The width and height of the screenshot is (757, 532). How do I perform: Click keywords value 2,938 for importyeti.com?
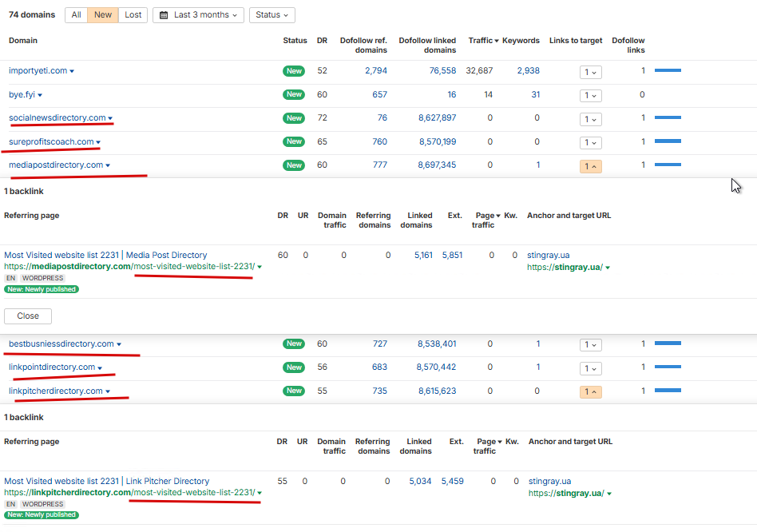point(528,70)
